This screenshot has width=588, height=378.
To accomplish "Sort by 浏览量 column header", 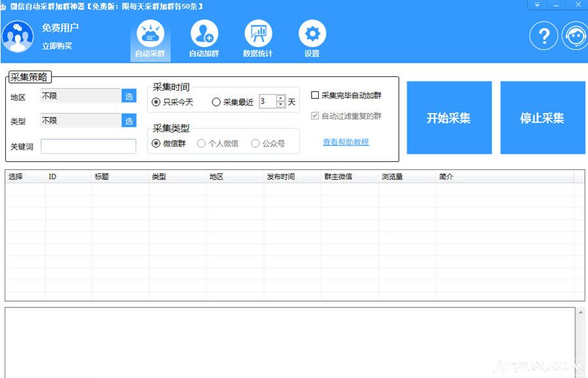I will click(407, 176).
